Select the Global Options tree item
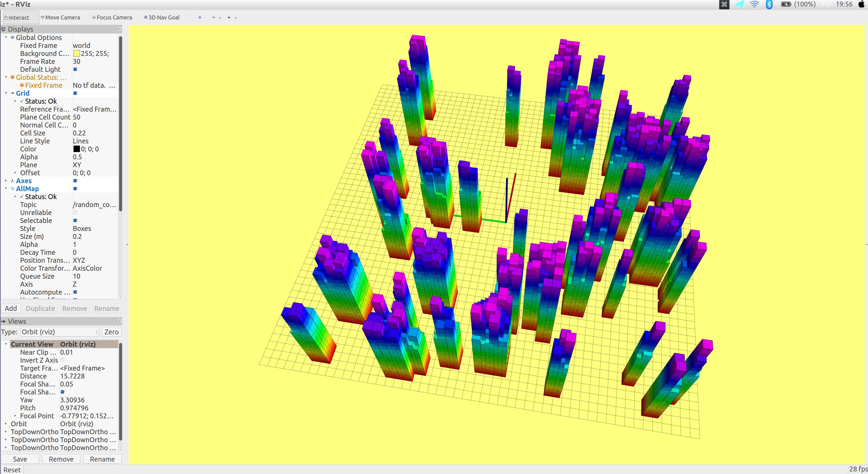This screenshot has width=868, height=474. [39, 37]
